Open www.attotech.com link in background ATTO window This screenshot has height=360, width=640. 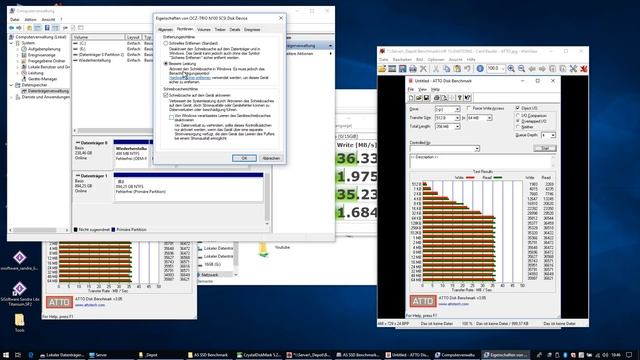coord(90,305)
